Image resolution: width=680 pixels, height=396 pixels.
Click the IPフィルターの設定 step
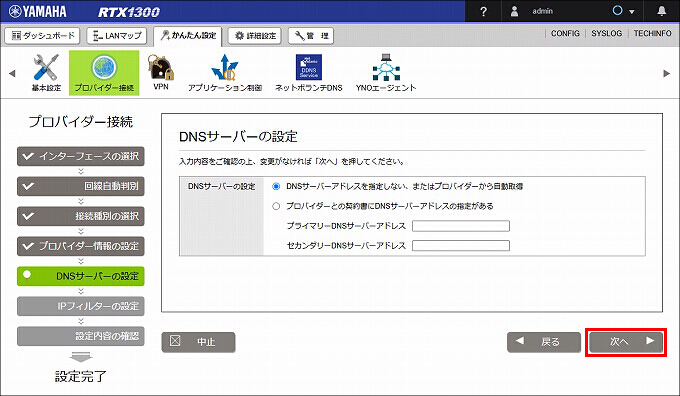[81, 306]
